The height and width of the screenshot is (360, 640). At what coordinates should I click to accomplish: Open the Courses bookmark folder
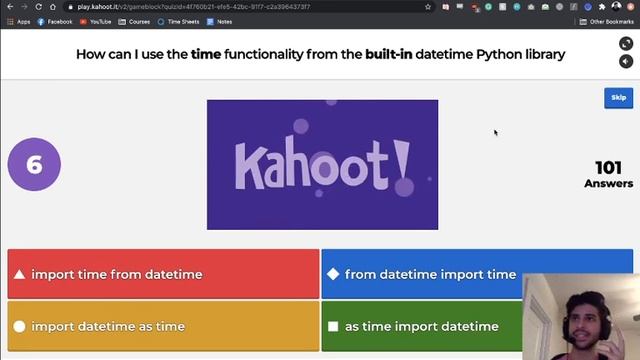tap(134, 22)
